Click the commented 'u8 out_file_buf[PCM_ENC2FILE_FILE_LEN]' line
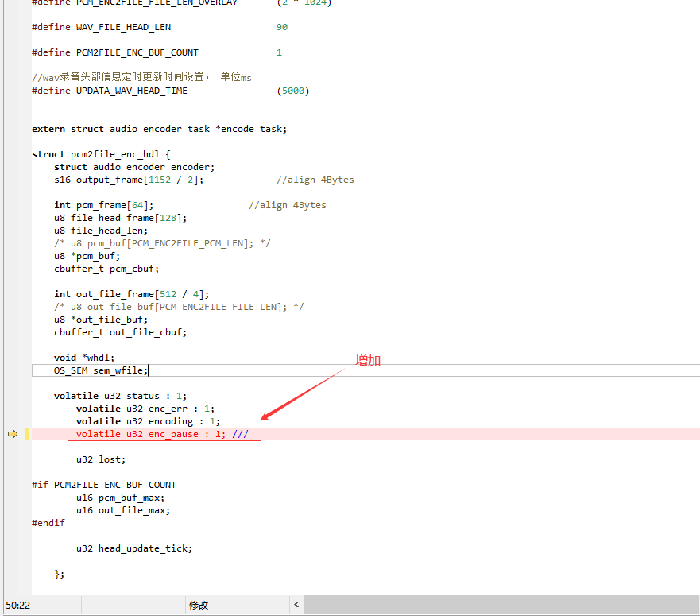700x616 pixels. (179, 307)
